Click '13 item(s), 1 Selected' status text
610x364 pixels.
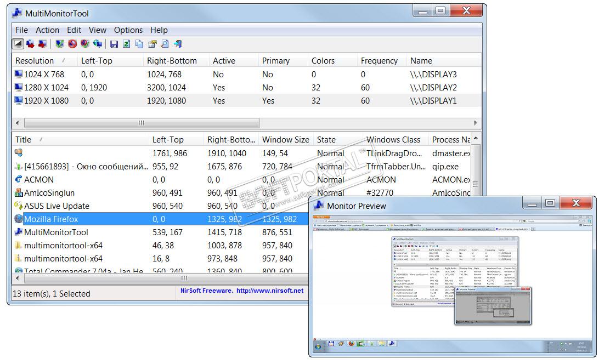pos(52,294)
